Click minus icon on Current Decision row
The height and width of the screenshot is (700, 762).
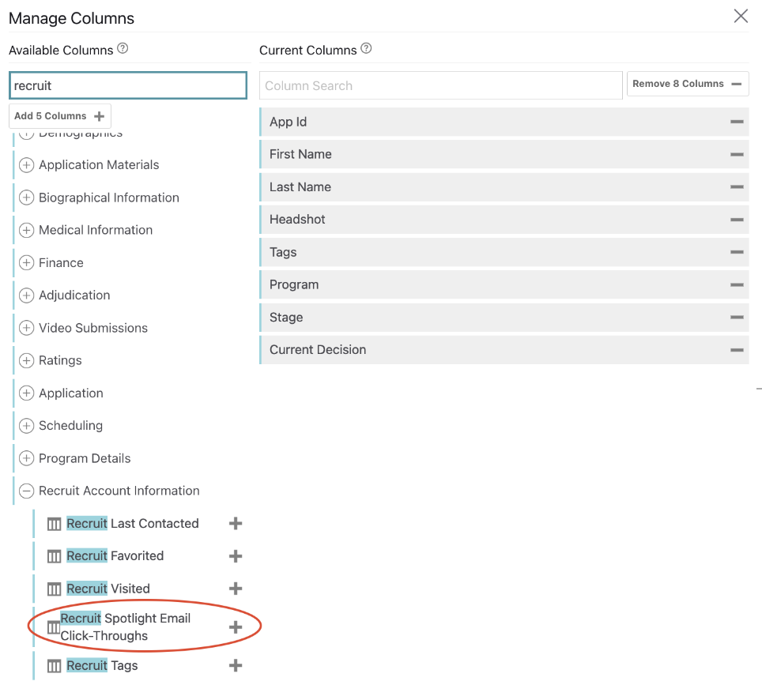pos(736,350)
